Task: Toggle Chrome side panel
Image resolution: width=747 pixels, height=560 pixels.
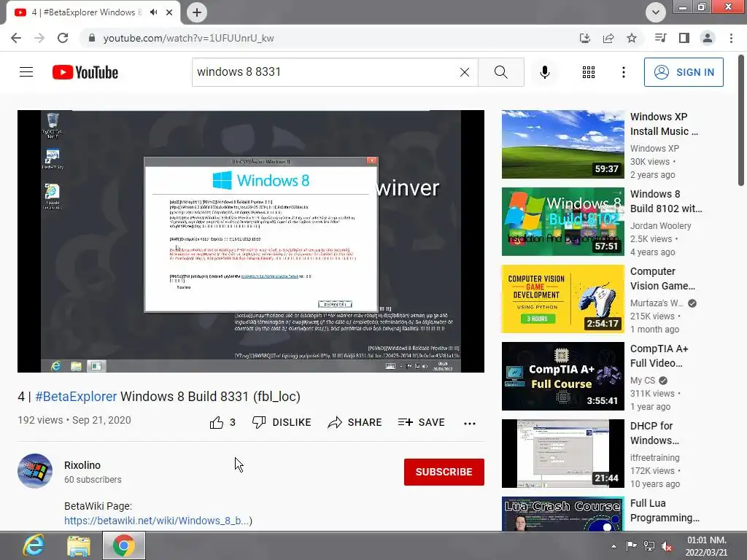Action: 684,38
